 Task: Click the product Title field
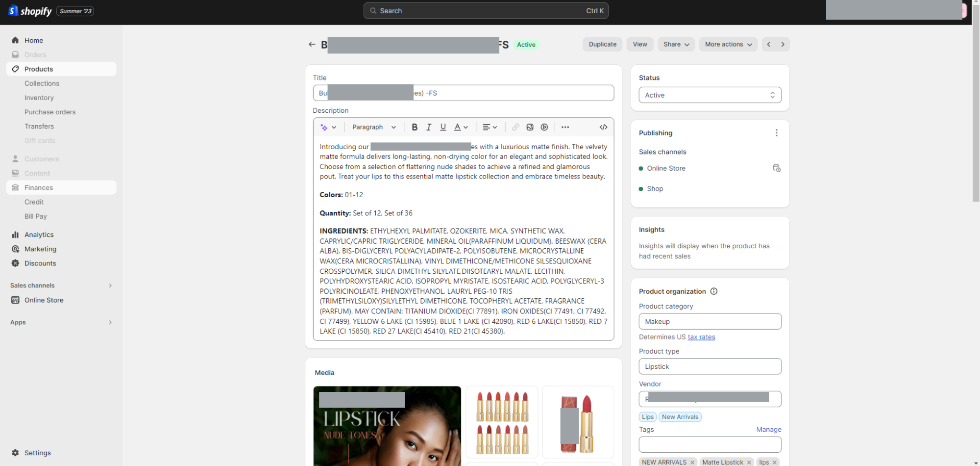464,93
